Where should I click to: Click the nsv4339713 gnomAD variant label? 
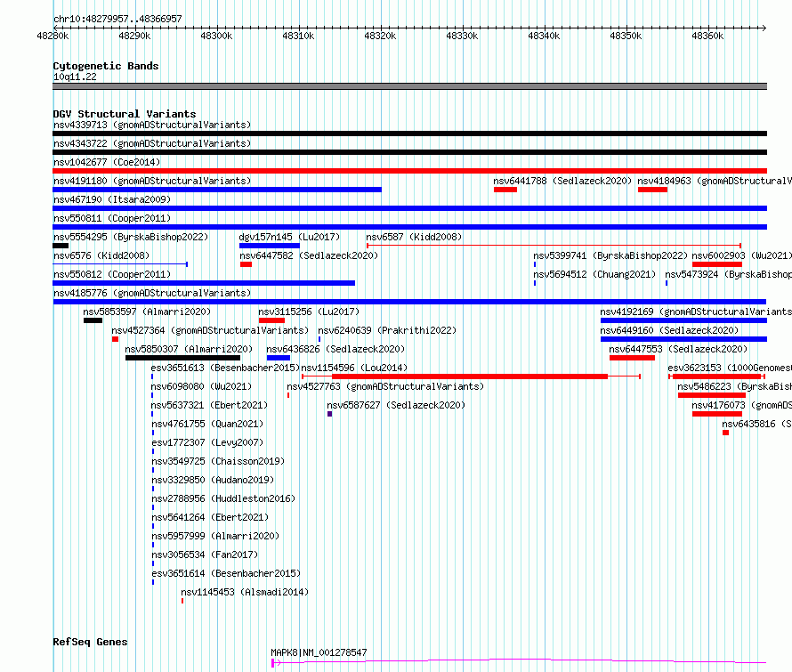152,125
